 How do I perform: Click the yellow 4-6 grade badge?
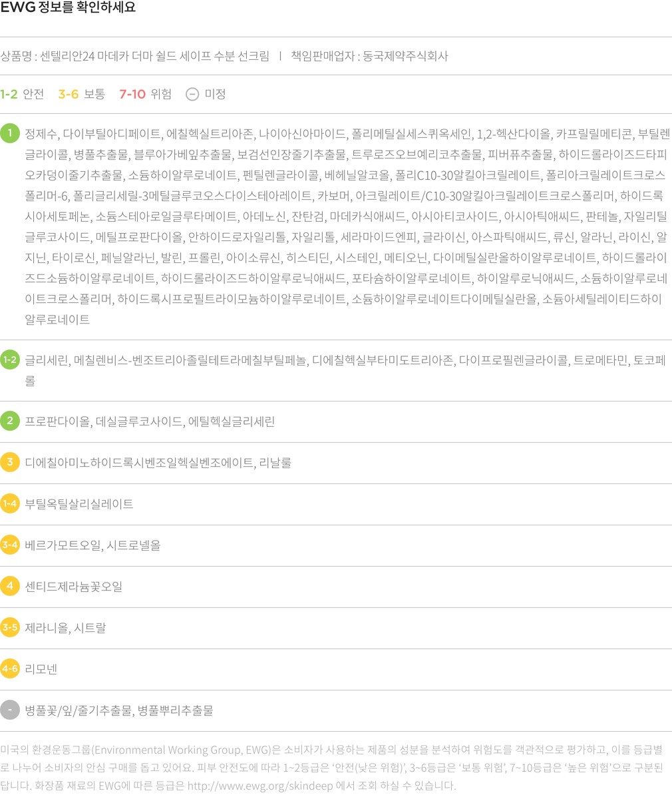10,668
